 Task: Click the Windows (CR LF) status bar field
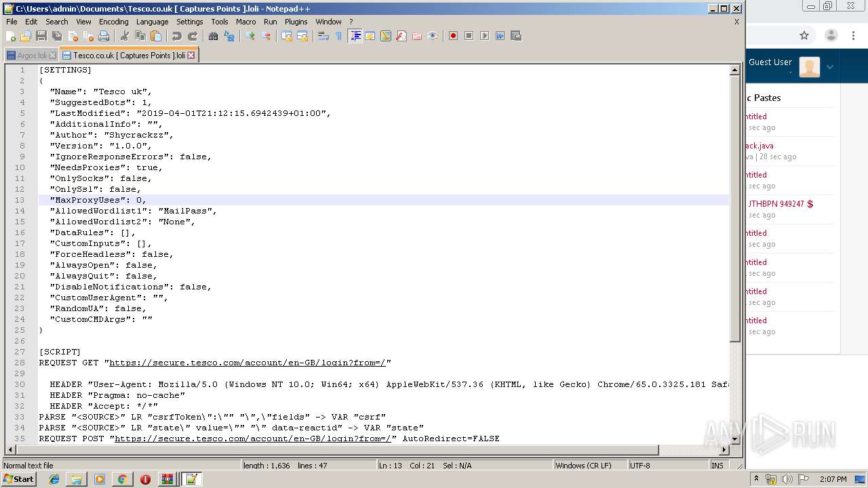589,466
